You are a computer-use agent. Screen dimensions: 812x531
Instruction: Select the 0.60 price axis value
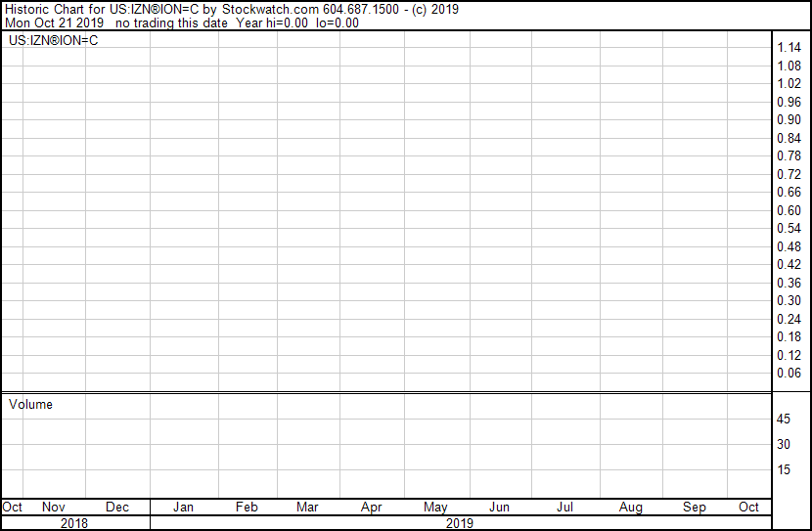[789, 210]
